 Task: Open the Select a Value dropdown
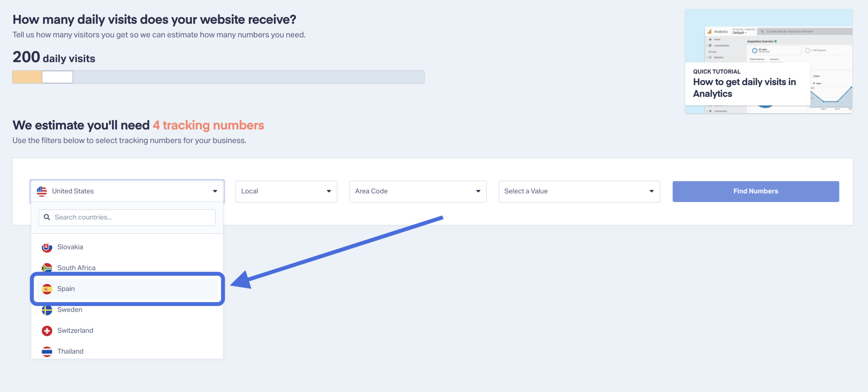[x=579, y=191]
